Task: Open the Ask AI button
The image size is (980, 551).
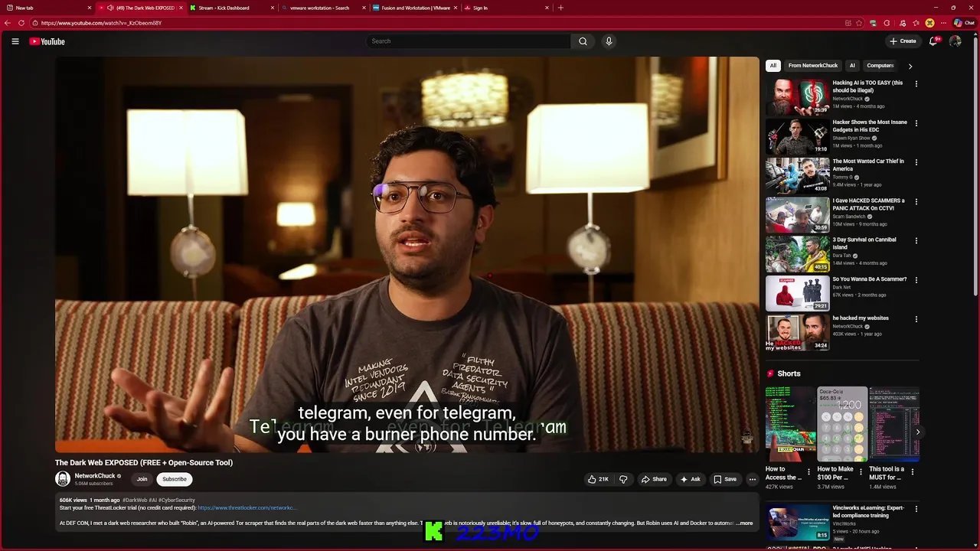Action: [690, 479]
